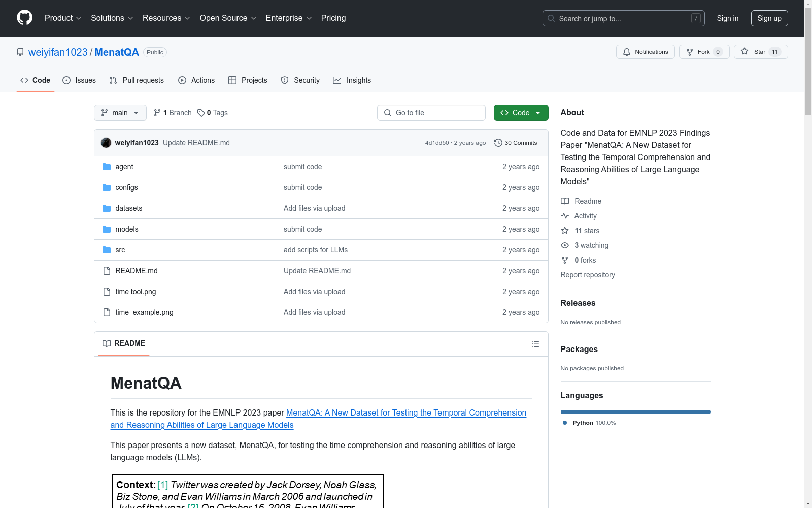Click the Sign in link
This screenshot has width=812, height=508.
click(728, 18)
